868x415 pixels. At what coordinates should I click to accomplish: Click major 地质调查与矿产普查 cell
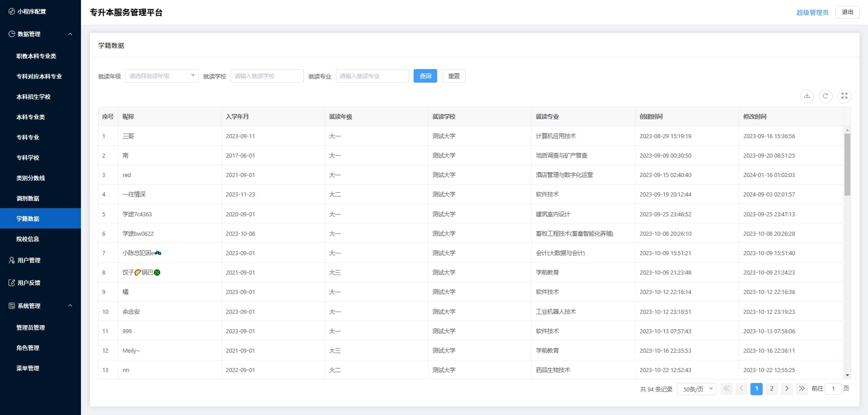tap(561, 155)
